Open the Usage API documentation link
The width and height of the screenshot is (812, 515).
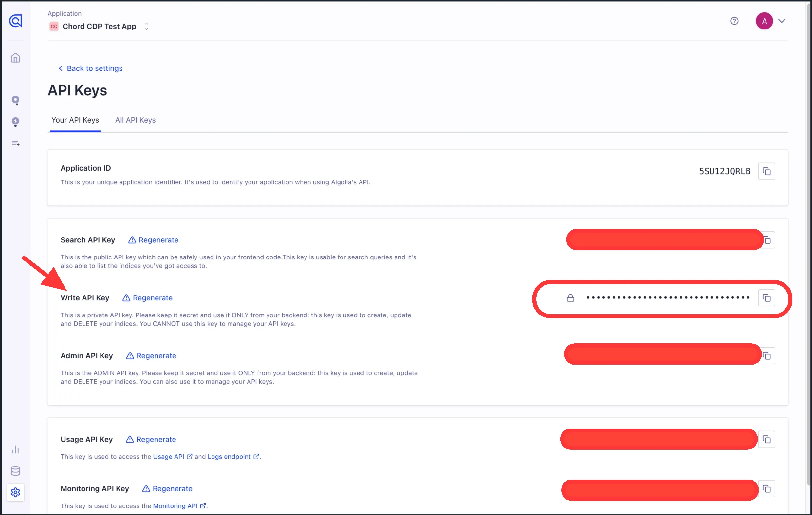coord(172,457)
